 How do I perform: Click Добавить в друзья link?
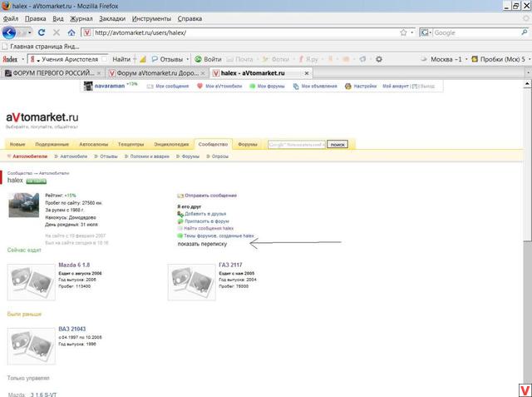pyautogui.click(x=205, y=214)
